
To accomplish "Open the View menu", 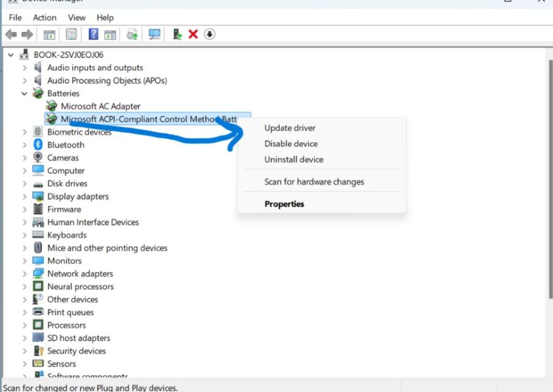I will (77, 18).
